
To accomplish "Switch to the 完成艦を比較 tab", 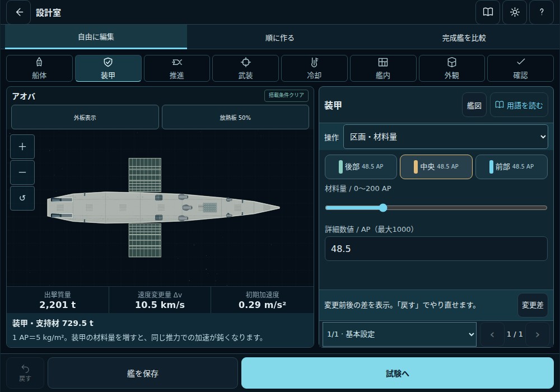I will 464,38.
